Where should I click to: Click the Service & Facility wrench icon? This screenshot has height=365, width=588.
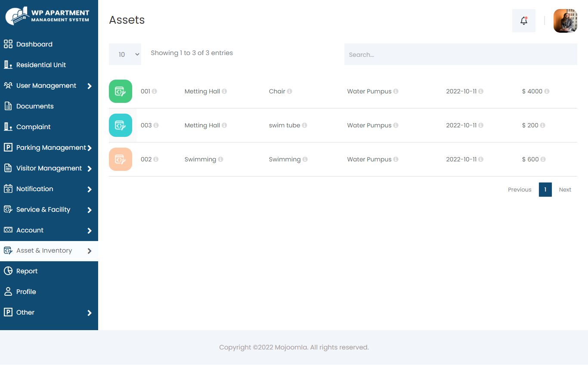click(8, 209)
